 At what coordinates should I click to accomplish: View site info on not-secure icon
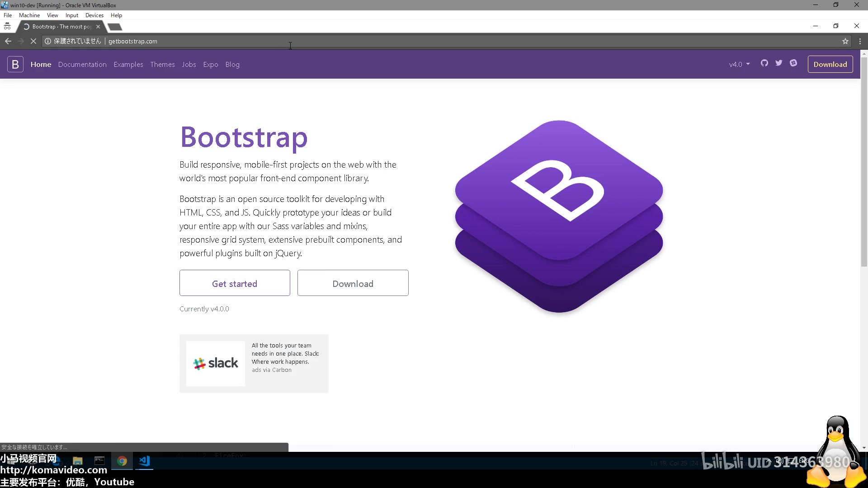tap(48, 41)
